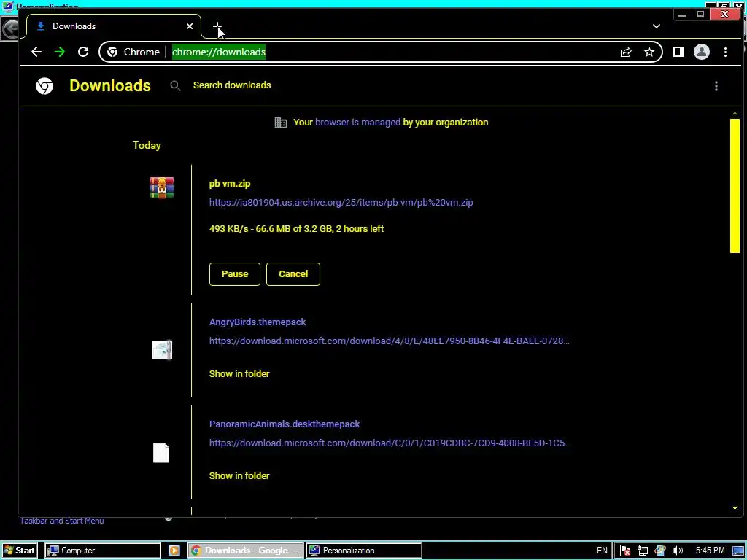Focus the Search downloads field
The width and height of the screenshot is (747, 560).
click(x=231, y=85)
